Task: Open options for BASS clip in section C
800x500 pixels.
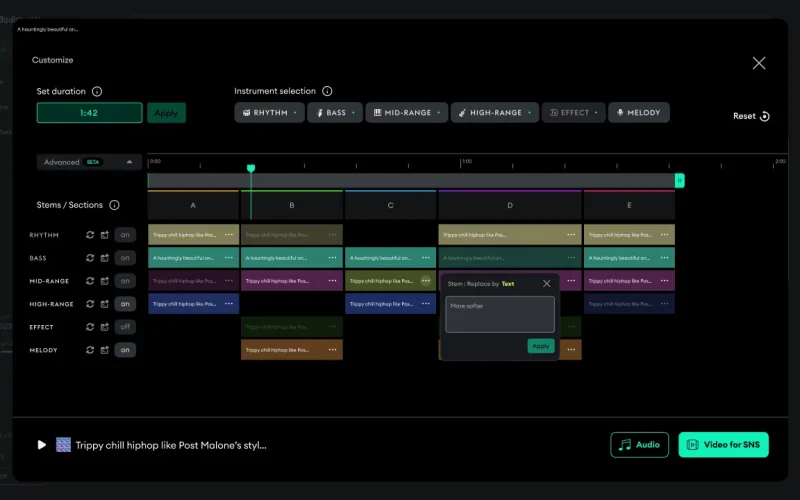Action: (426, 258)
